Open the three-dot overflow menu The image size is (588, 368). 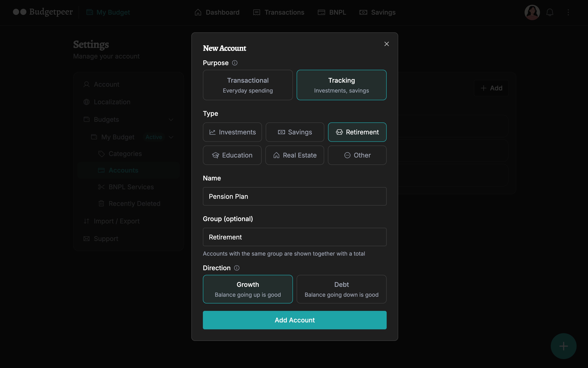click(569, 12)
